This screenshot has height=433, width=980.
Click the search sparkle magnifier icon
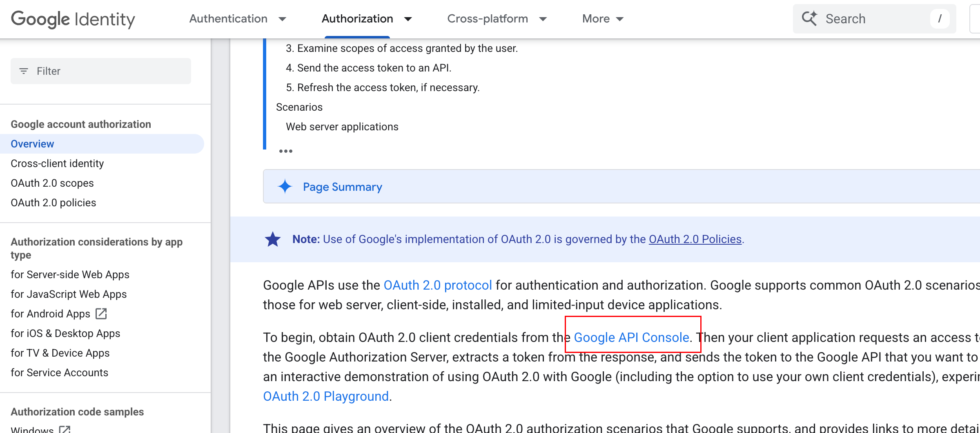(x=809, y=19)
